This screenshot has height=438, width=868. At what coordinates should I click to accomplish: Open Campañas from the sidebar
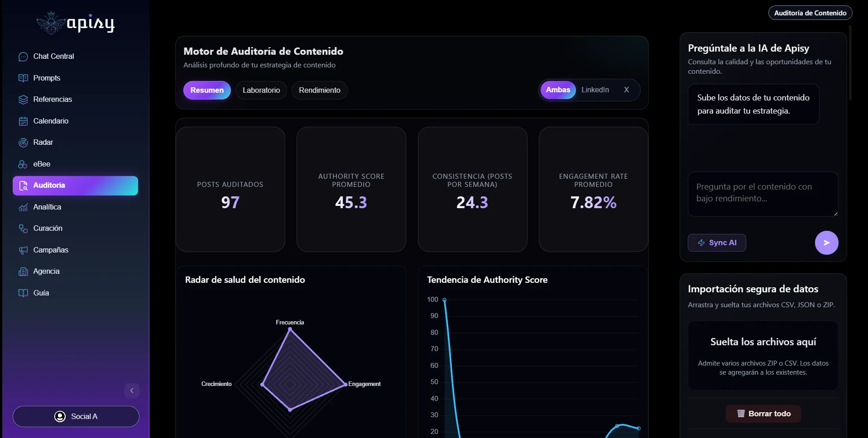click(75, 250)
